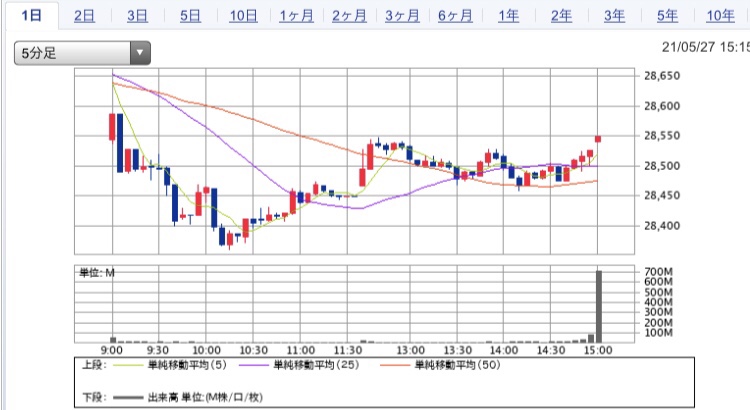The width and height of the screenshot is (750, 410).
Task: View the 2年 chart
Action: click(562, 16)
